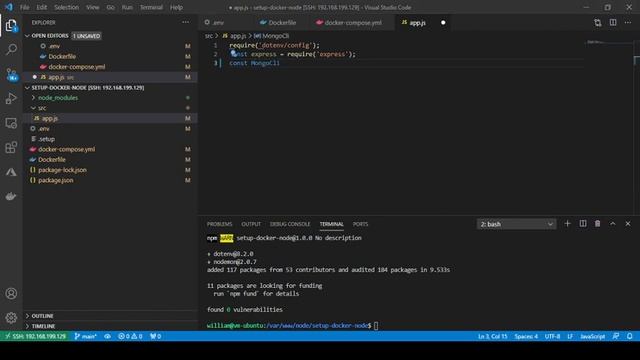Close the terminal panel
This screenshot has width=640, height=360.
point(628,224)
